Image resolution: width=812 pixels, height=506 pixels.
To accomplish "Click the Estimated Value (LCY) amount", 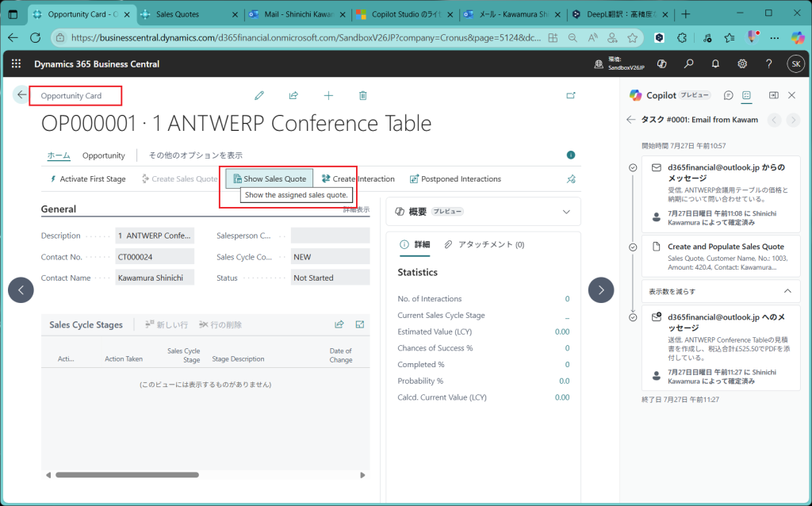I will (x=562, y=332).
